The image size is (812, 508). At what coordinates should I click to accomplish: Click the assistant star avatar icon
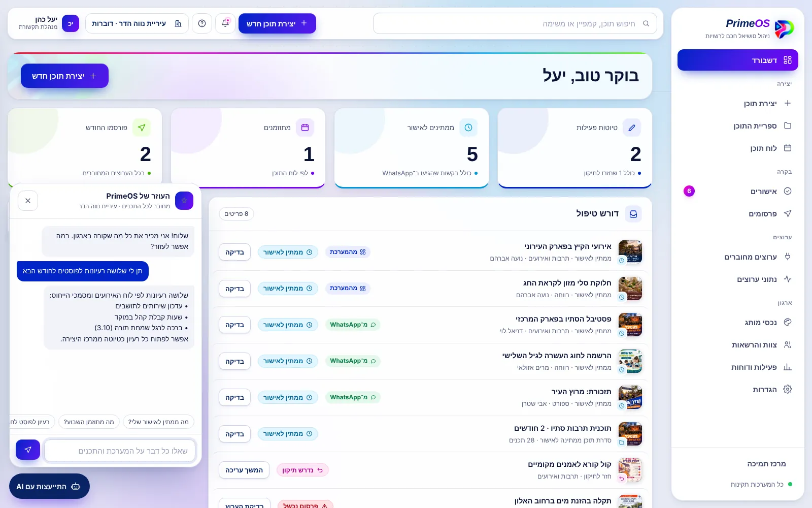coord(184,201)
